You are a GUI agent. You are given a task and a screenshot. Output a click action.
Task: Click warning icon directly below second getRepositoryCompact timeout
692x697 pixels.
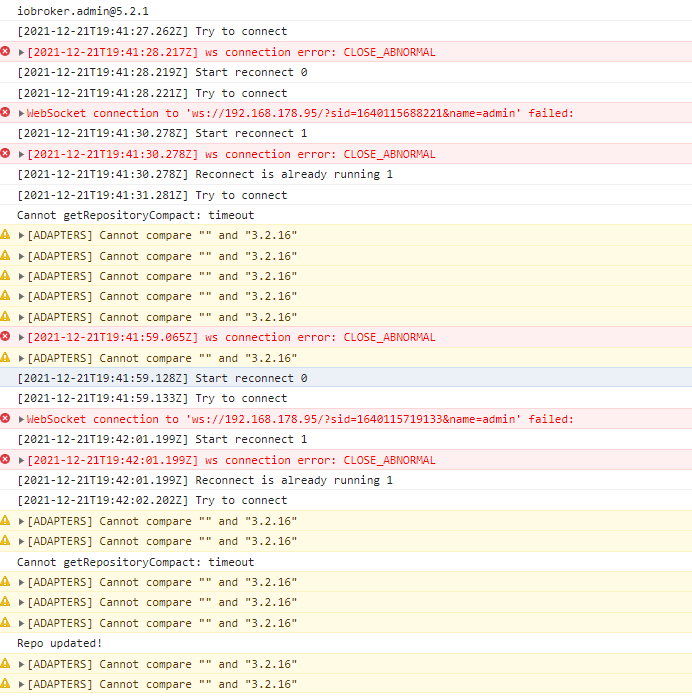point(5,581)
